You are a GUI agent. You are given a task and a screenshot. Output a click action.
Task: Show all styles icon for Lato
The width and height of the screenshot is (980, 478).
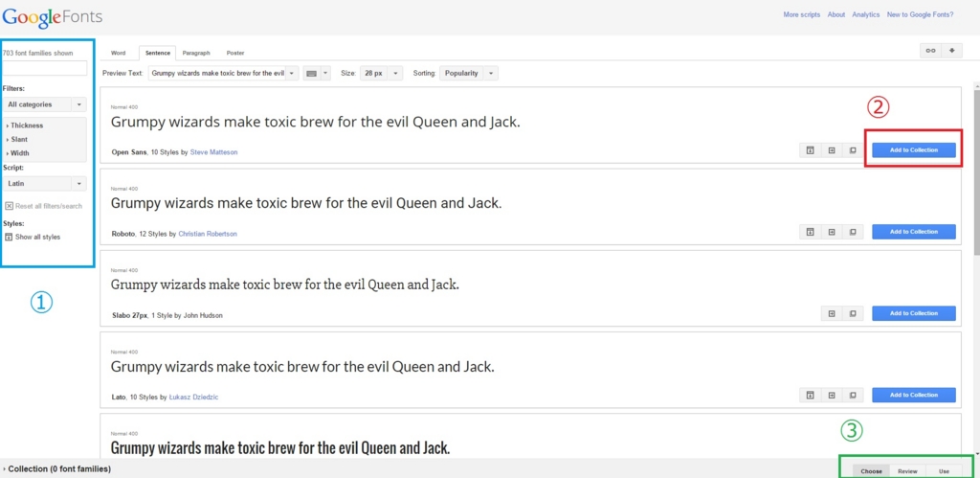[x=810, y=395]
